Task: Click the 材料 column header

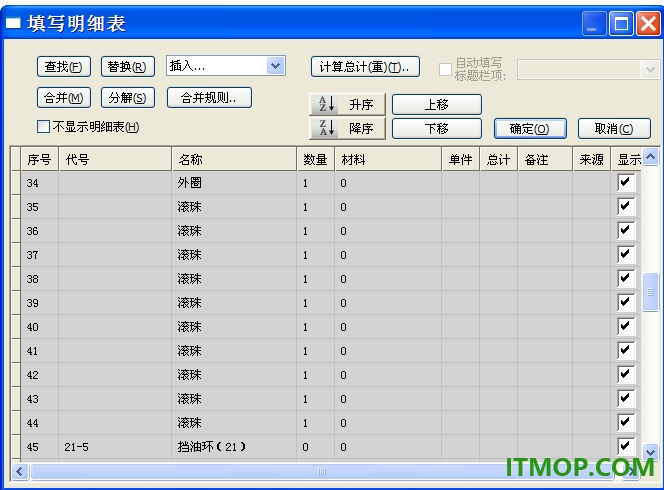Action: 388,159
